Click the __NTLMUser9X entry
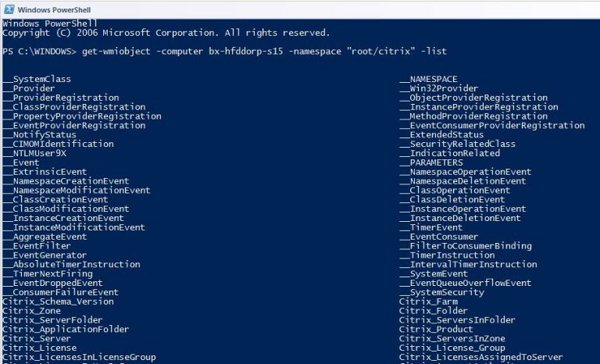Viewport: 600px width, 364px height. click(34, 153)
